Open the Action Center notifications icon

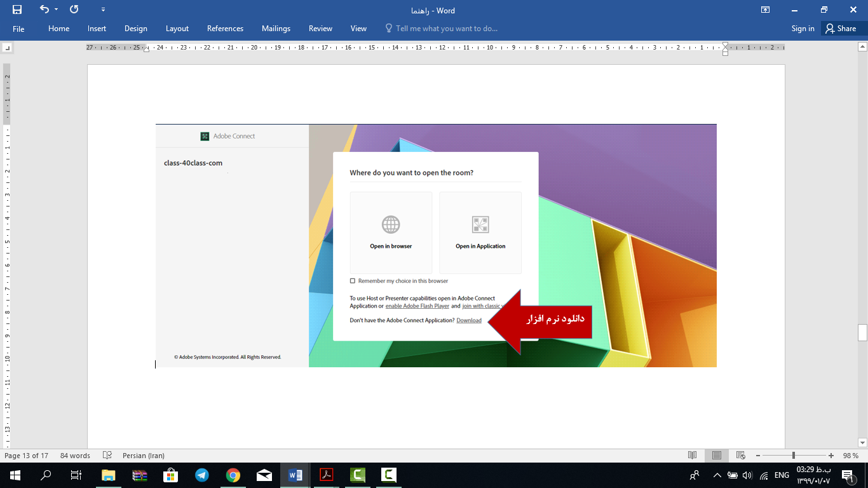(847, 475)
